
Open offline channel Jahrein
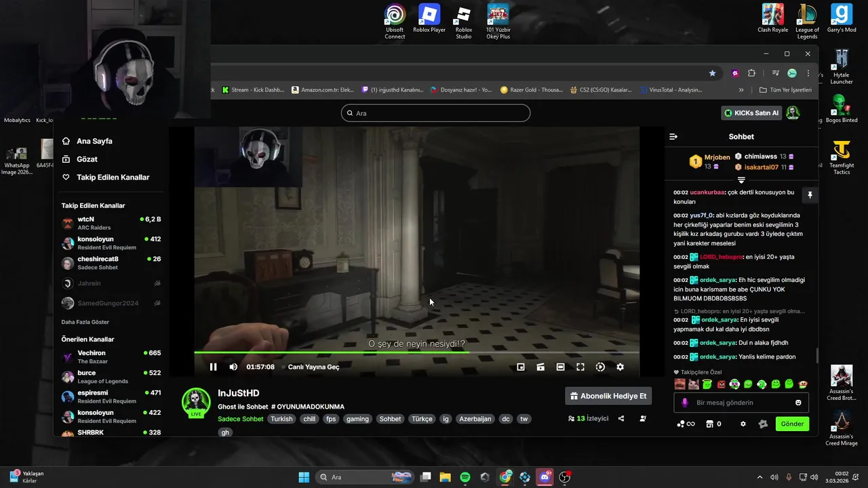(111, 283)
